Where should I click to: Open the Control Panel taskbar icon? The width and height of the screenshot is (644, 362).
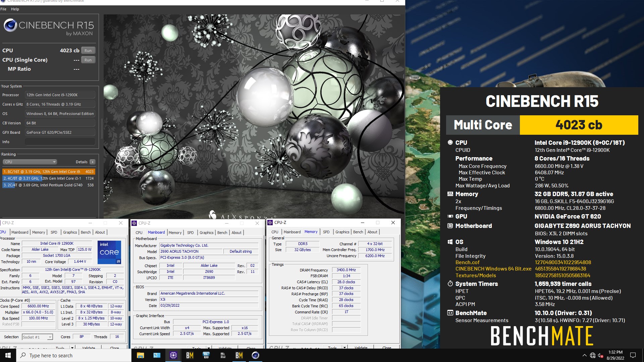pyautogui.click(x=157, y=355)
